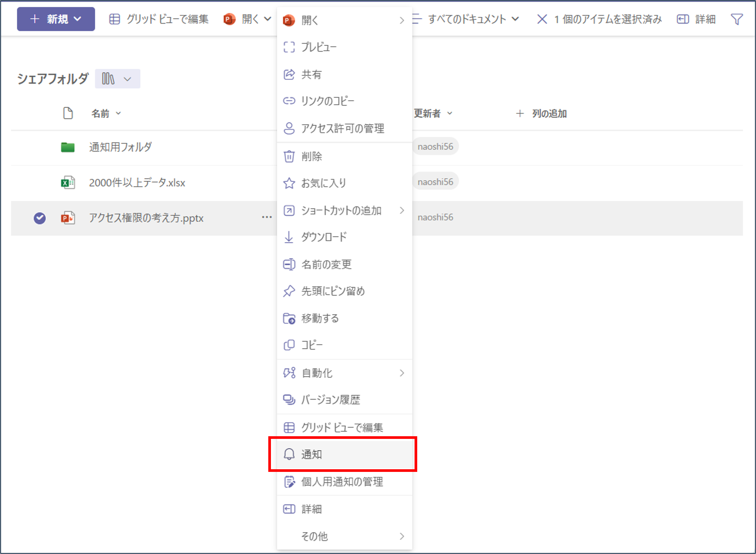This screenshot has width=756, height=554.
Task: Click the PowerPoint icon beside アクセス権限の考え方.pptx
Action: [x=68, y=218]
